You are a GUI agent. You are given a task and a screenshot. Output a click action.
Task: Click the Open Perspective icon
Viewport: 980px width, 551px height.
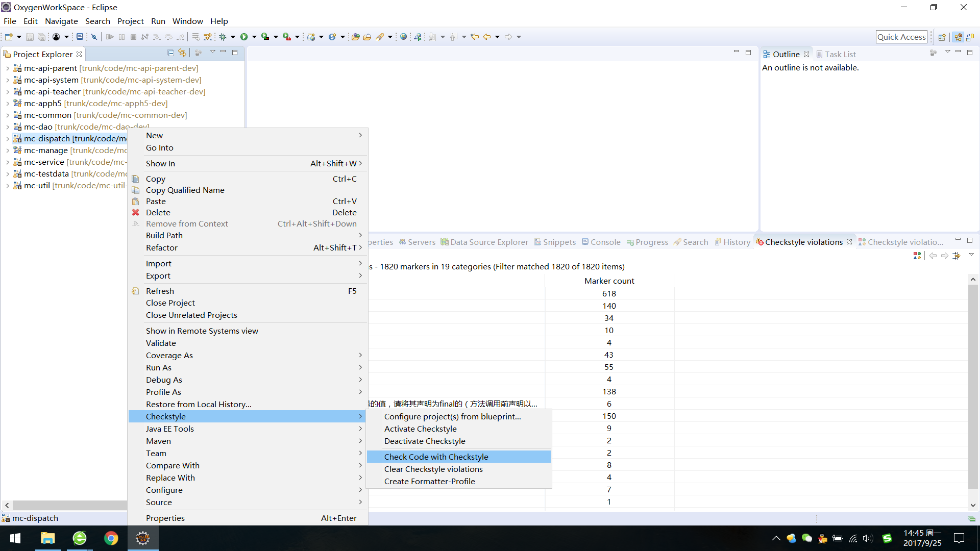tap(942, 37)
